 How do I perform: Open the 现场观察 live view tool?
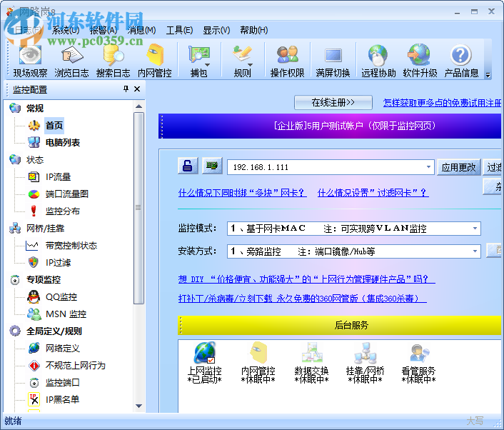pos(30,61)
